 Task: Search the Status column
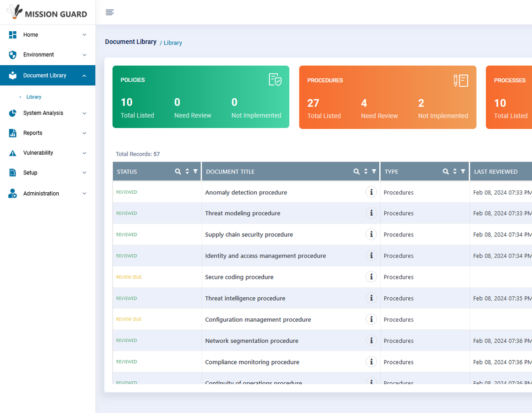tap(178, 171)
